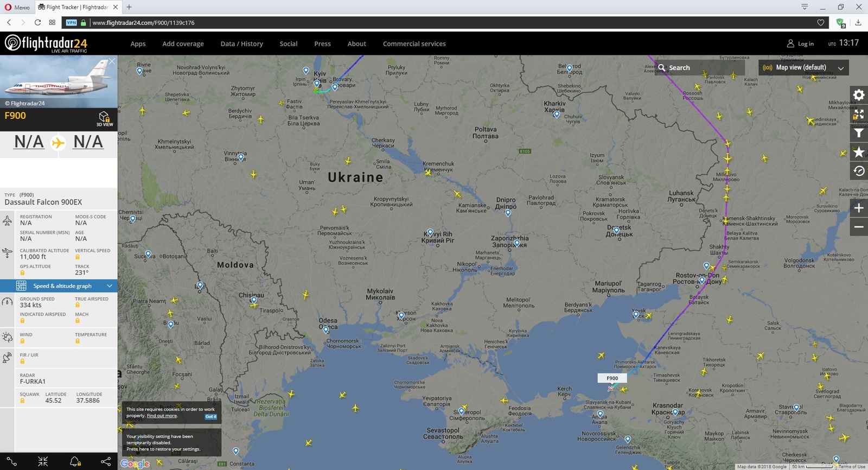Open the flight filter funnel

point(858,134)
